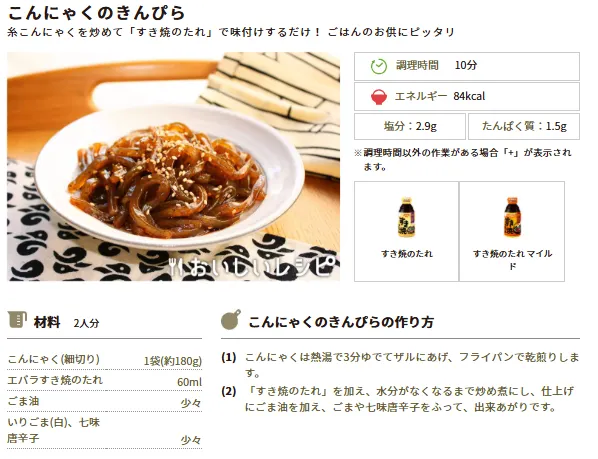Select the 調理時間 10分 info box
The width and height of the screenshot is (598, 459).
pos(467,66)
